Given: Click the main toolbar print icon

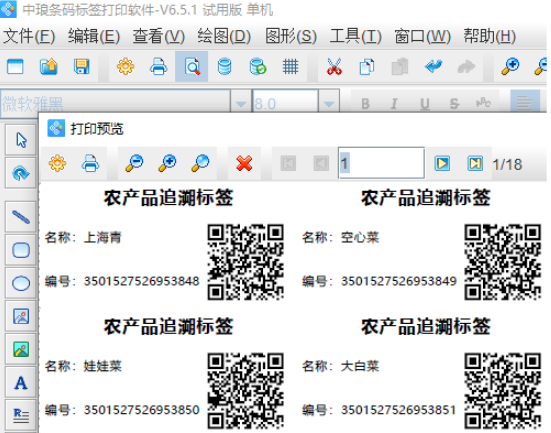Looking at the screenshot, I should (x=158, y=66).
